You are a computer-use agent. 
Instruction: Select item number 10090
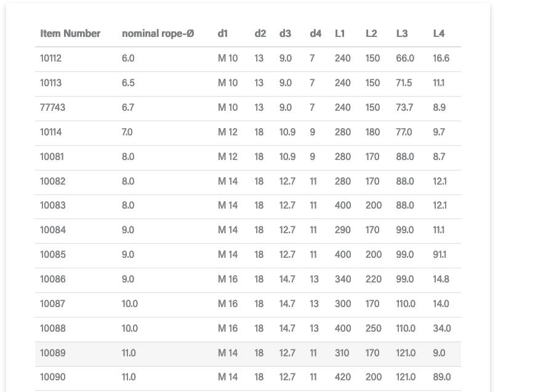(52, 377)
